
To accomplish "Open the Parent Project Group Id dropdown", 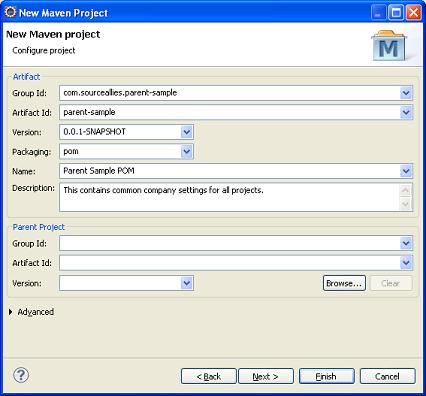I will coord(406,243).
